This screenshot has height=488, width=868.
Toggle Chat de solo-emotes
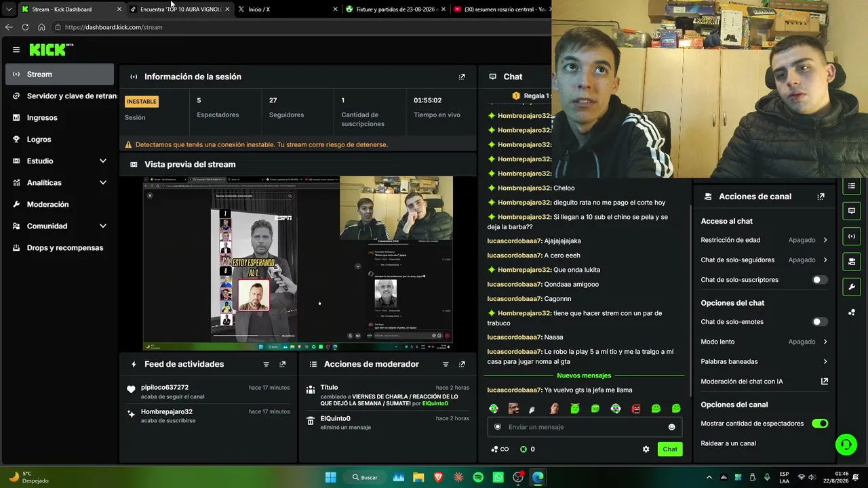[820, 322]
